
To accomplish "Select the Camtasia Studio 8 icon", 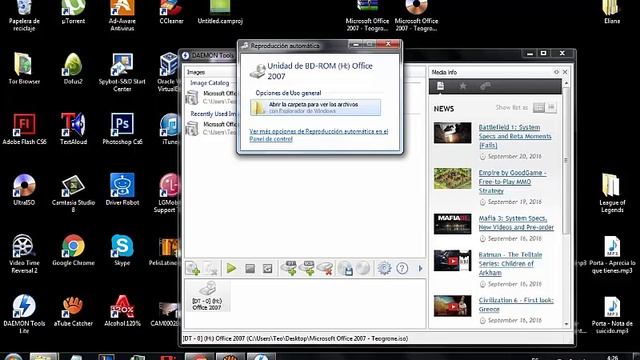I will (73, 193).
